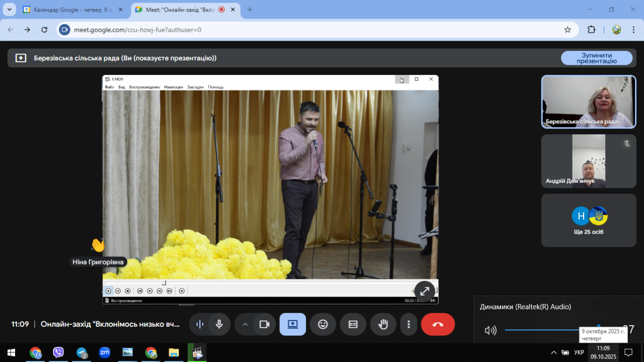644x362 pixels.
Task: Expand shared video to full screen
Action: (x=425, y=291)
